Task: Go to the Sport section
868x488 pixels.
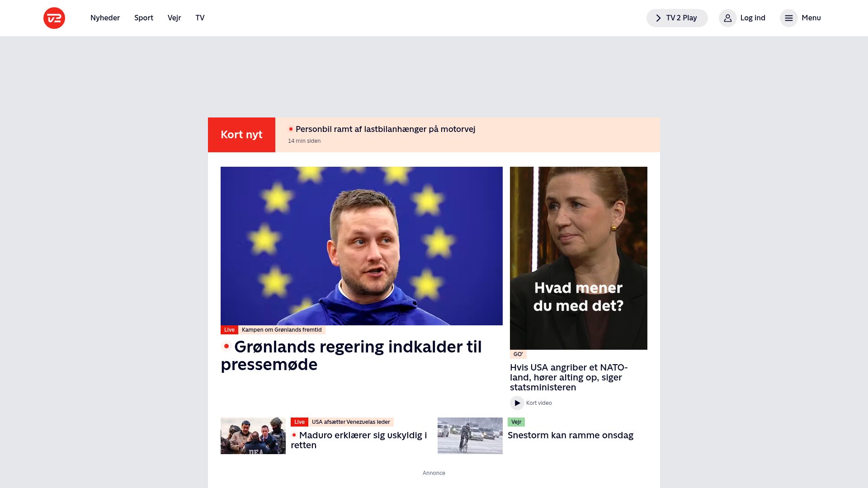Action: [144, 18]
